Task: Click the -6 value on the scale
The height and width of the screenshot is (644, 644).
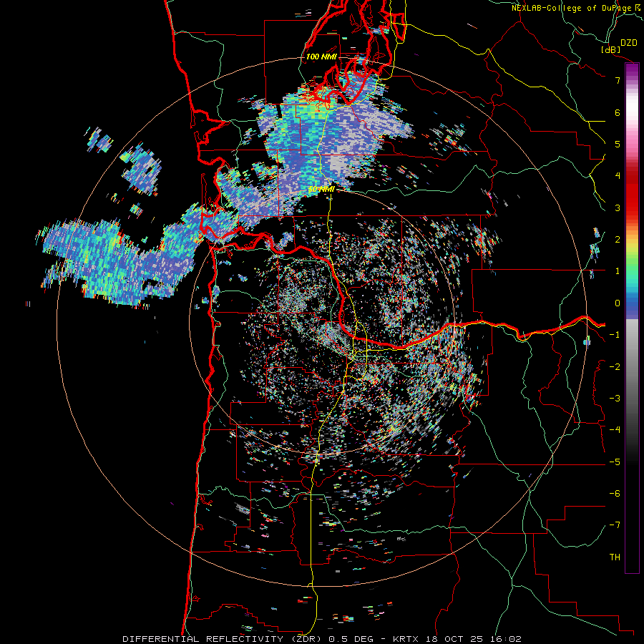Action: 615,494
